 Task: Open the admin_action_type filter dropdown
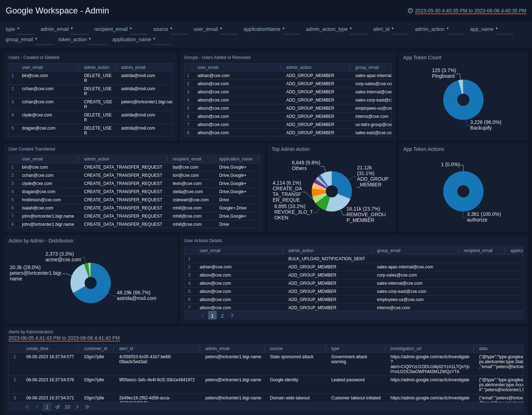click(x=358, y=31)
